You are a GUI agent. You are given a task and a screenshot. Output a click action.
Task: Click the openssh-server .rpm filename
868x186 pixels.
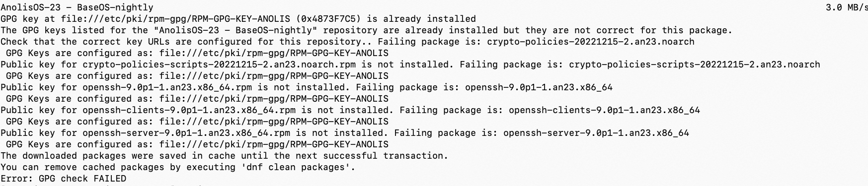click(186, 133)
